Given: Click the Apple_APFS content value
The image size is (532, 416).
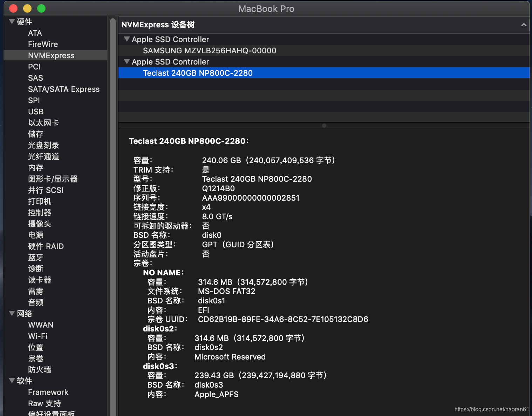Looking at the screenshot, I should point(217,394).
